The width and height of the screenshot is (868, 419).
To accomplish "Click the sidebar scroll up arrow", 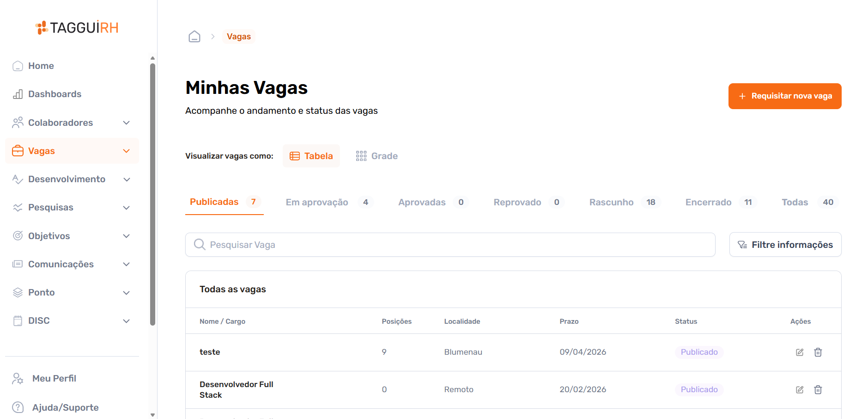I will click(152, 58).
